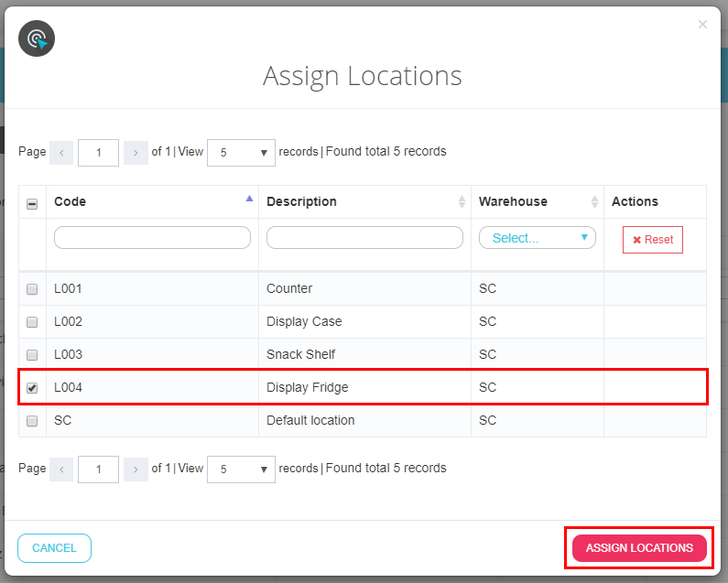Sort table by Code column
The image size is (728, 583).
point(152,201)
